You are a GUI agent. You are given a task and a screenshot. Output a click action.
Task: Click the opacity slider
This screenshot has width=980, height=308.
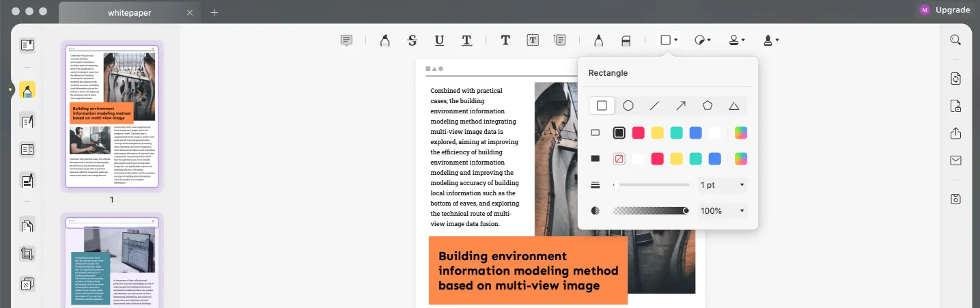click(x=651, y=211)
